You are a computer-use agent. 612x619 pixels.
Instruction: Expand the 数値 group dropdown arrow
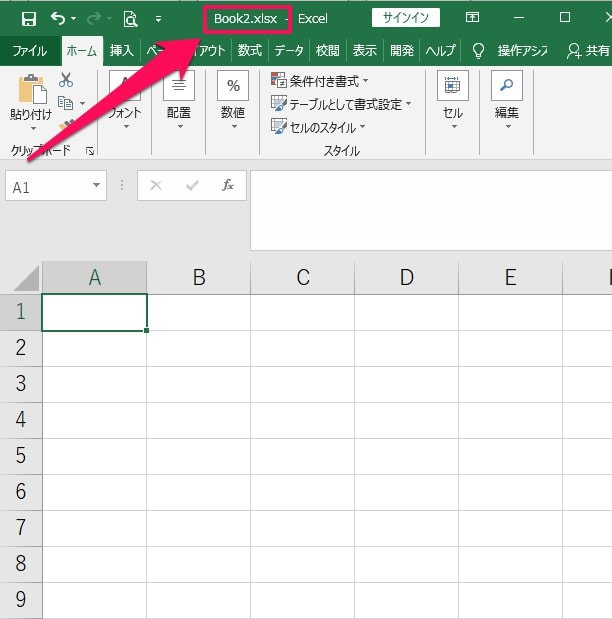pyautogui.click(x=234, y=127)
